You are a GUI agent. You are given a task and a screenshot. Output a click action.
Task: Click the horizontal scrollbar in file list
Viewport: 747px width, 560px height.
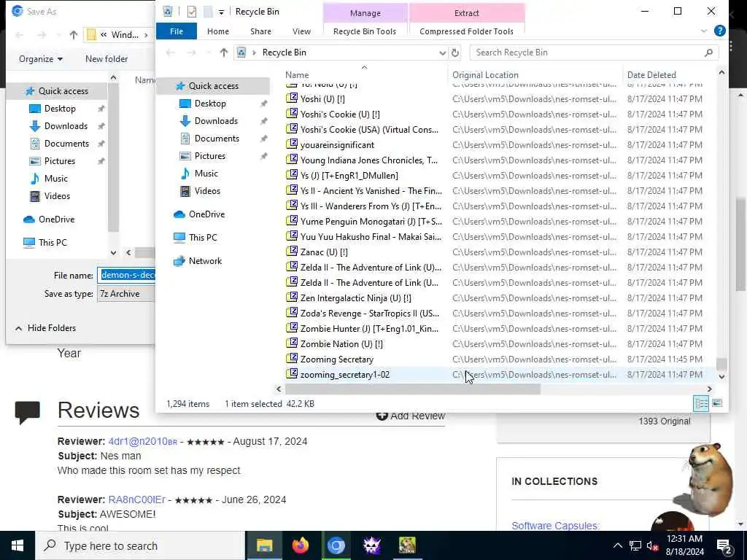[413, 389]
